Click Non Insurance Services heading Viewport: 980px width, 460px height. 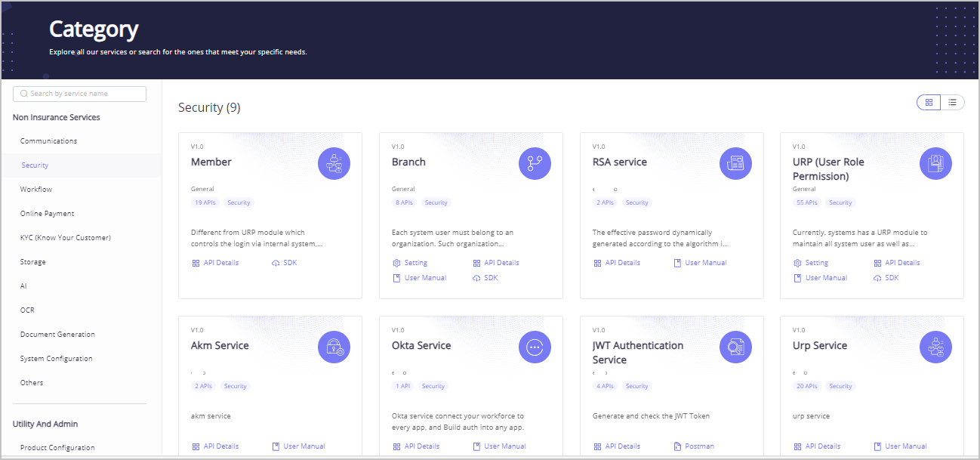[57, 117]
